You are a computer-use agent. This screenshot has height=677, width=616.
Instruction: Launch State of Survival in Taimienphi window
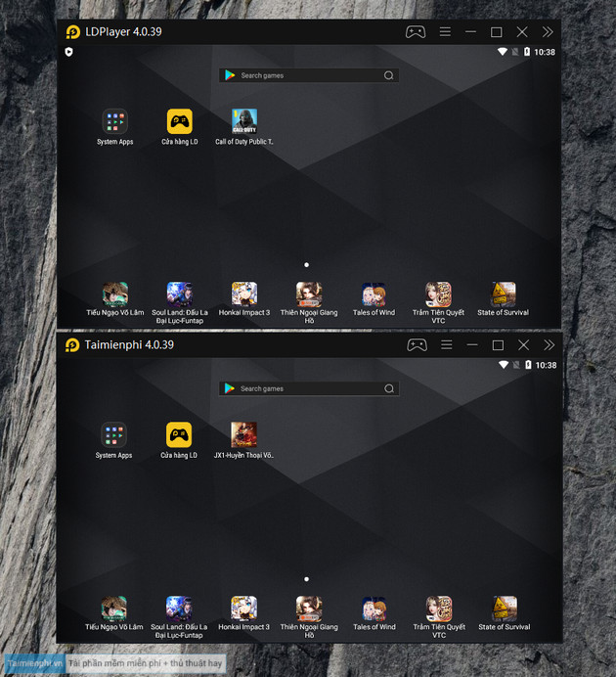pos(505,613)
